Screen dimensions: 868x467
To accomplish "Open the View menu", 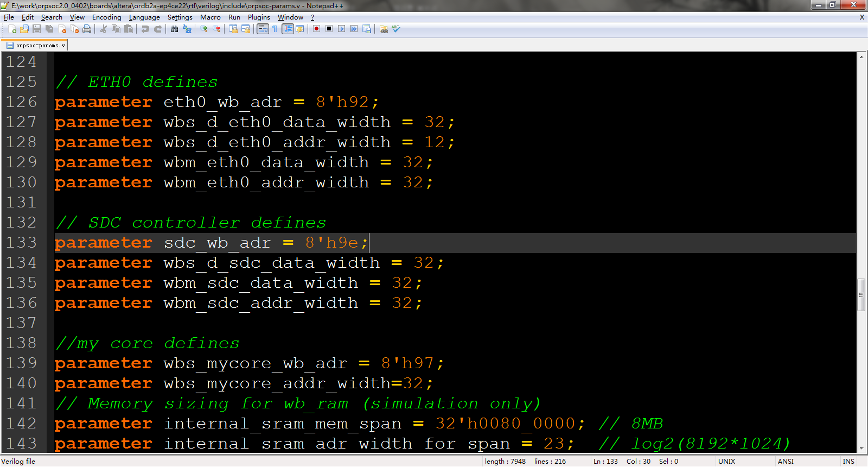I will point(77,17).
